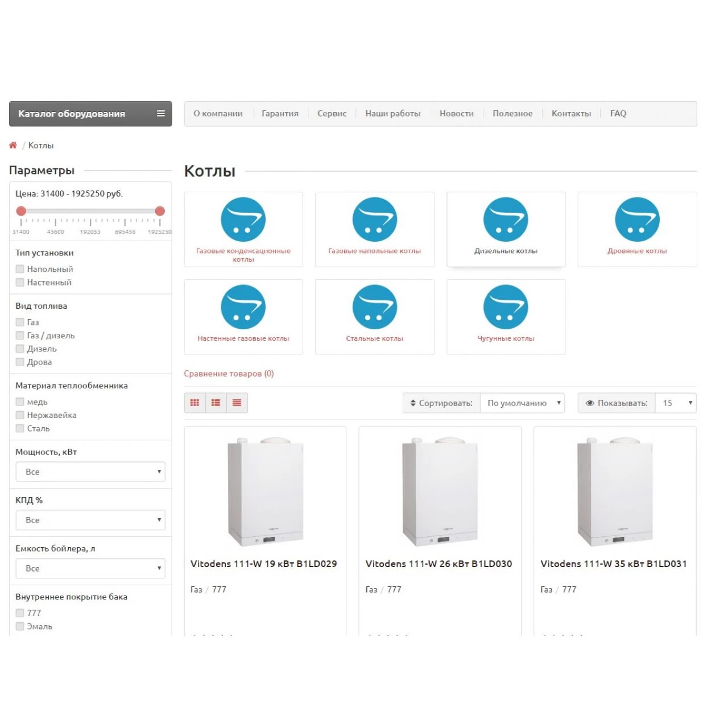Screen dimensions: 728x728
Task: Open Стальные котлы category icon
Action: coord(375,307)
